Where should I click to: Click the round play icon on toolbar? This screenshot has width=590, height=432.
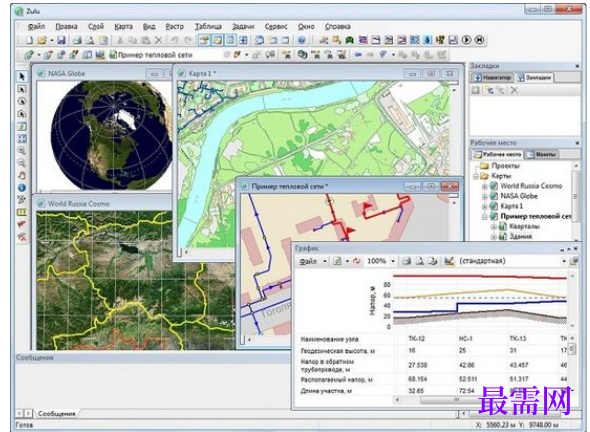click(466, 40)
